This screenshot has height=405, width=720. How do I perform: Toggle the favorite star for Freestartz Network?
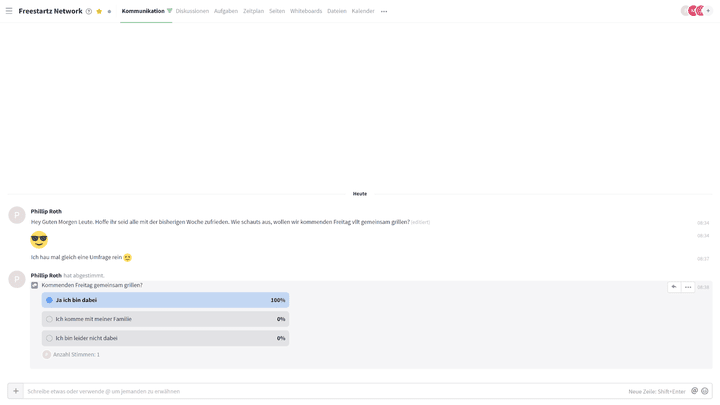tap(99, 11)
